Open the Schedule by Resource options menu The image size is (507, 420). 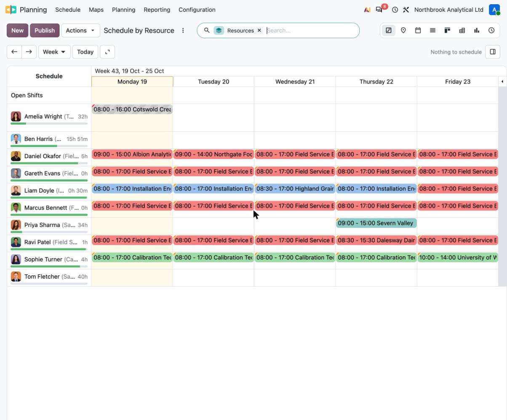183,30
